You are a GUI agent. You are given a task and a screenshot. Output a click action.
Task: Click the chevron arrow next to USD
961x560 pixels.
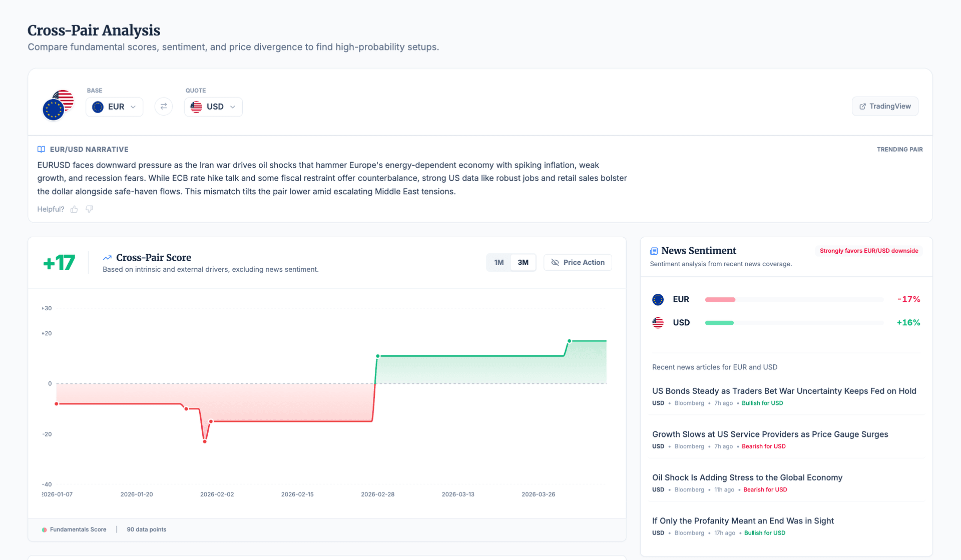[x=233, y=107]
